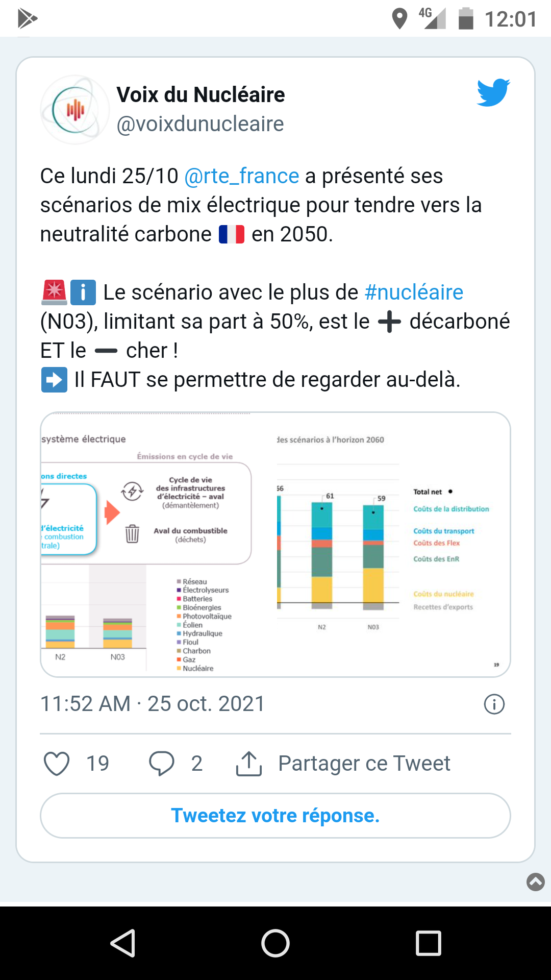Like the tweet with heart icon
Screen dimensions: 551x980
[57, 764]
